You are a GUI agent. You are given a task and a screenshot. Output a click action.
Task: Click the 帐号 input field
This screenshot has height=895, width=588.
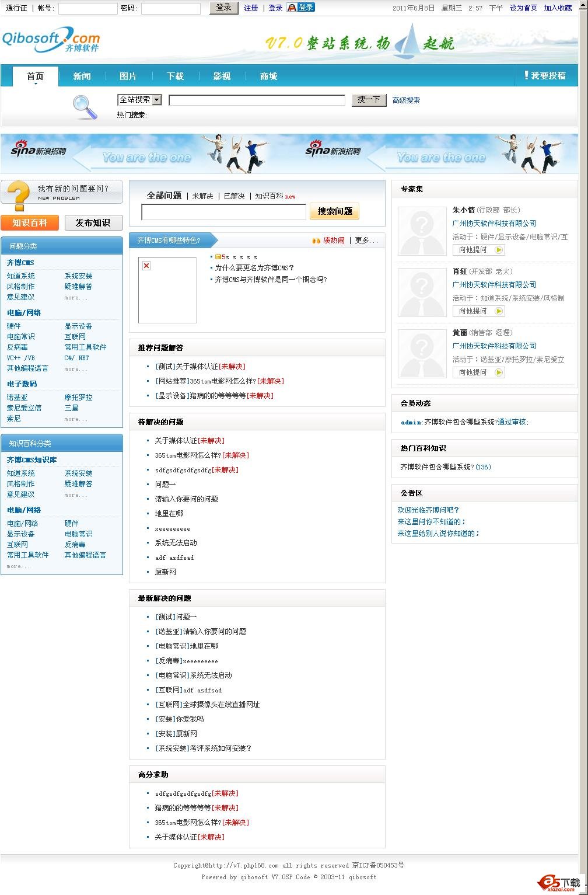[88, 8]
